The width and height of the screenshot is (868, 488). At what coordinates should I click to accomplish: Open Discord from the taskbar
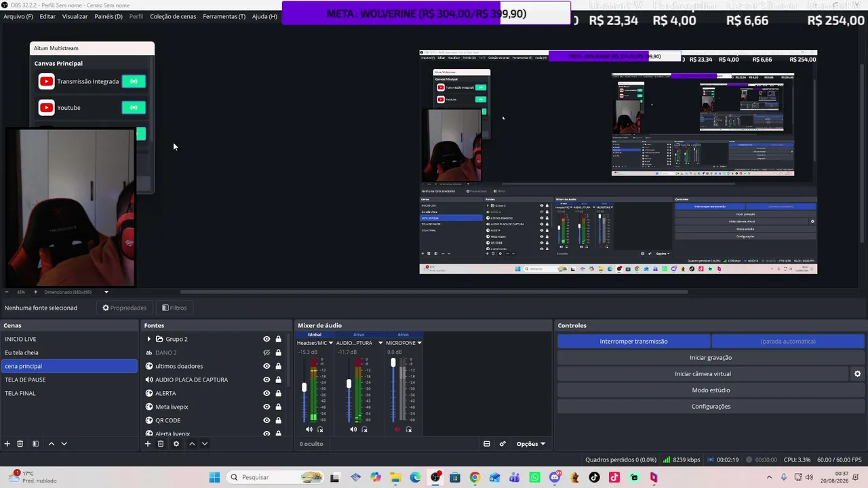555,477
